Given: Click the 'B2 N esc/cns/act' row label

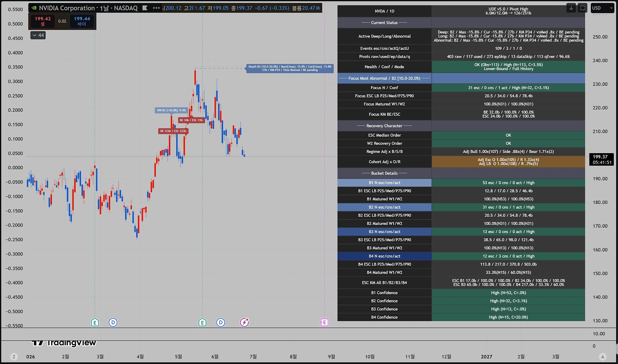Looking at the screenshot, I should [384, 207].
